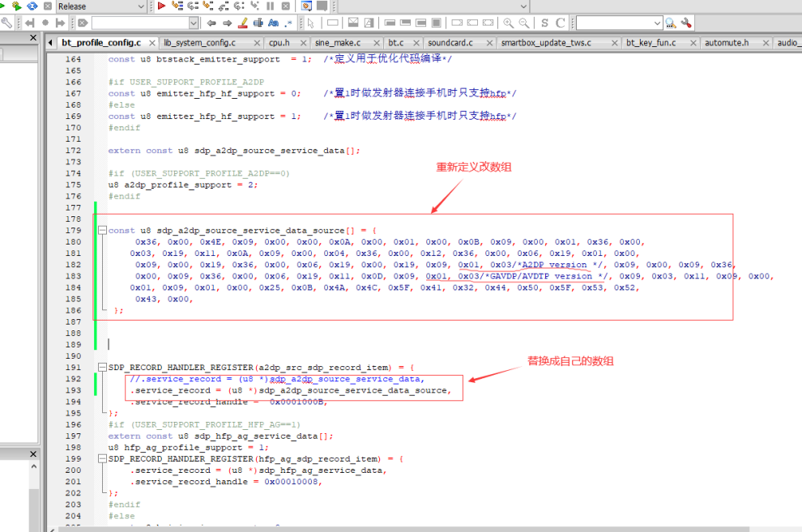Click the Zoom In magnifier icon

coord(508,23)
